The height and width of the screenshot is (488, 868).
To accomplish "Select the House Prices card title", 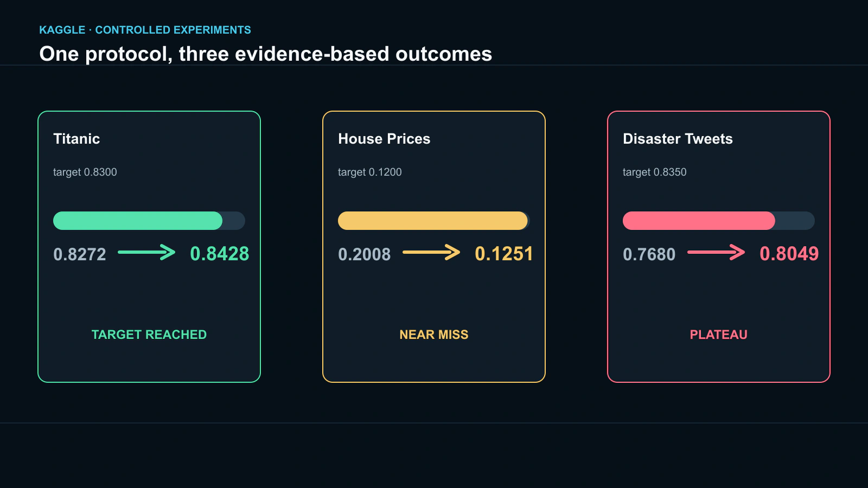I will (384, 139).
